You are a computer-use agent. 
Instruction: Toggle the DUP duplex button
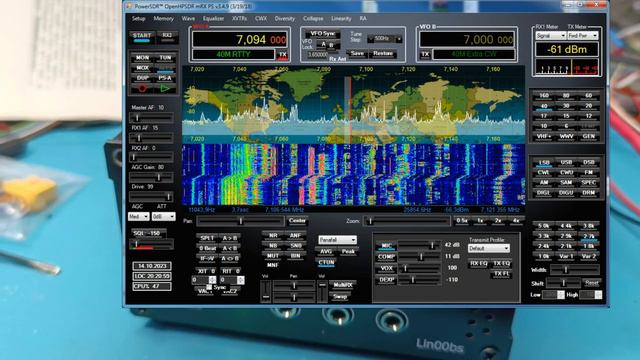(142, 78)
